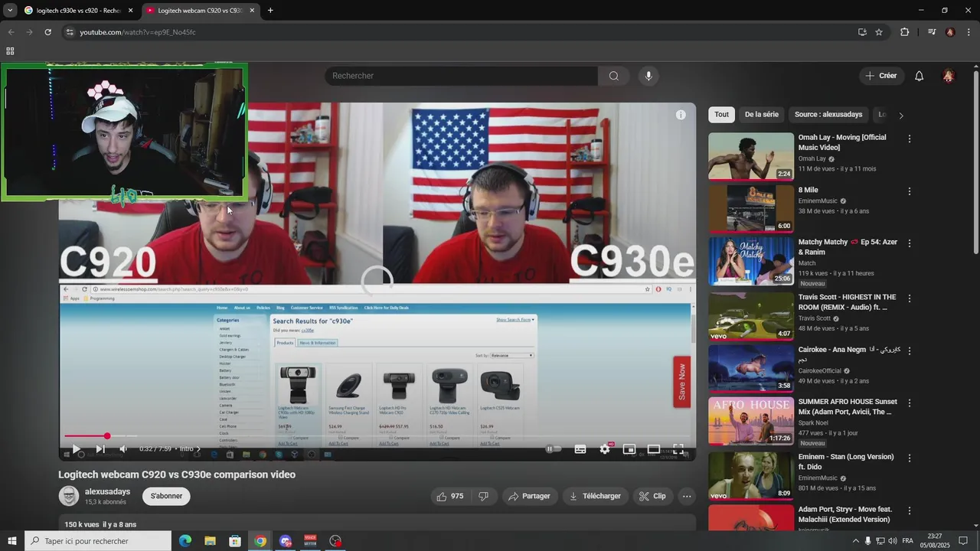The width and height of the screenshot is (980, 551).
Task: Open the alexusadays channel avatar
Action: (x=69, y=496)
